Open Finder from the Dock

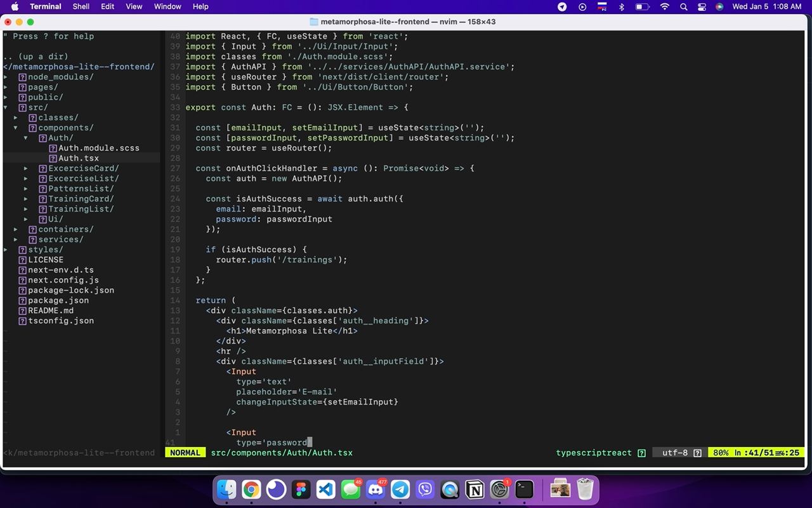click(x=226, y=489)
